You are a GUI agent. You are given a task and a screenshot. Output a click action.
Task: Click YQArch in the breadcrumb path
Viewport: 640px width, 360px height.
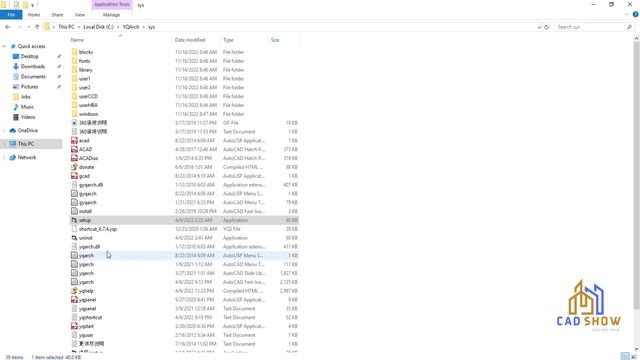[131, 27]
